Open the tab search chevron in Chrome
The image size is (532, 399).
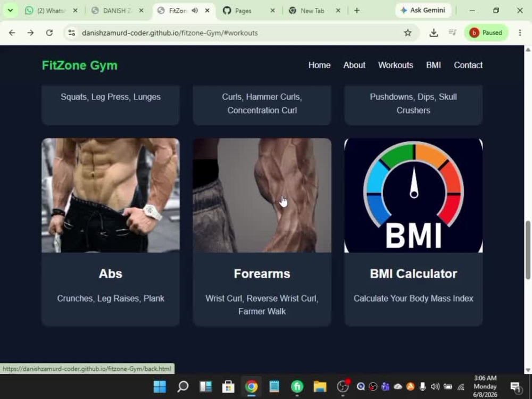pos(10,11)
